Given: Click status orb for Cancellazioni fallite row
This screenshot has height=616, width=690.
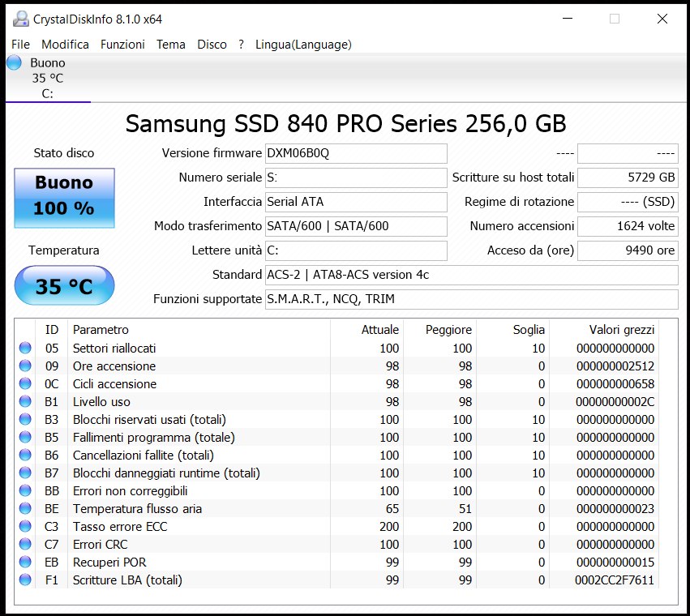Looking at the screenshot, I should (x=25, y=455).
